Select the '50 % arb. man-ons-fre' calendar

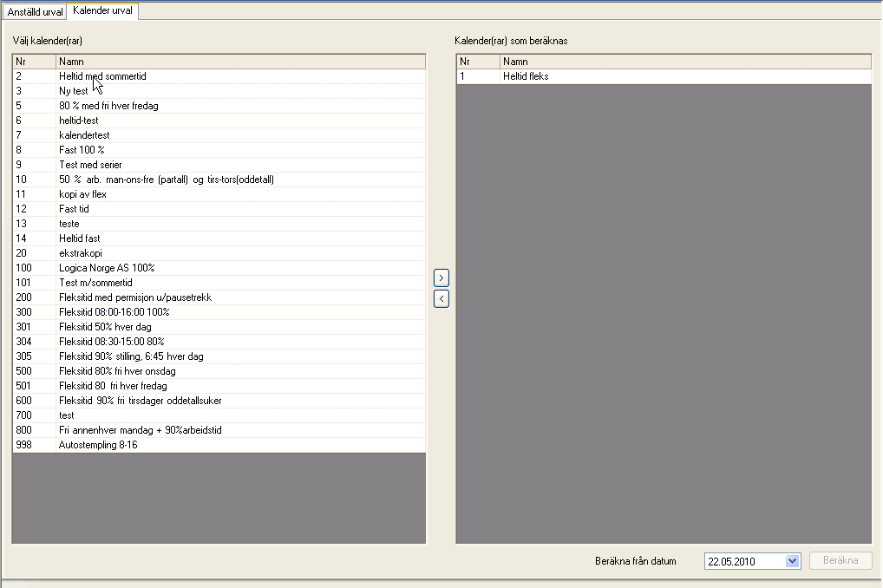(x=219, y=180)
